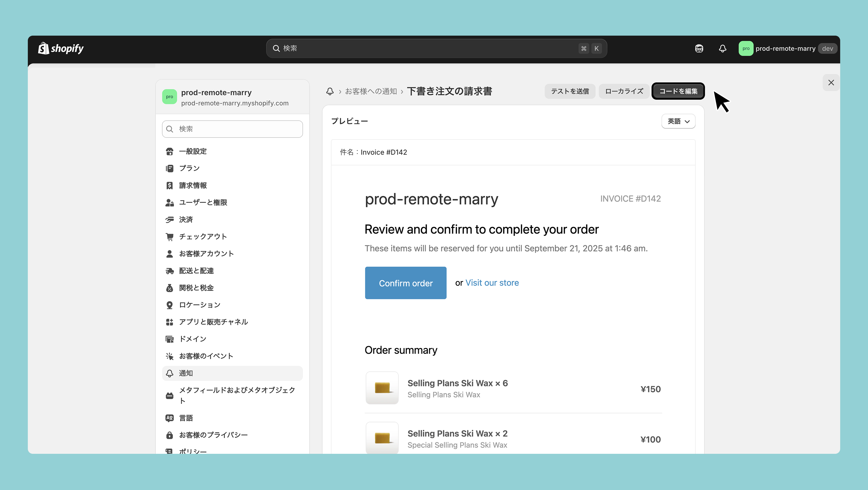Open 言語 settings
Viewport: 868px width, 490px height.
point(186,418)
